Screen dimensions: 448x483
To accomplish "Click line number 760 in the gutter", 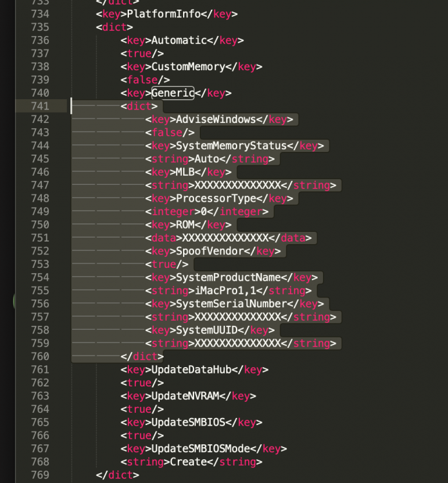I will tap(40, 357).
